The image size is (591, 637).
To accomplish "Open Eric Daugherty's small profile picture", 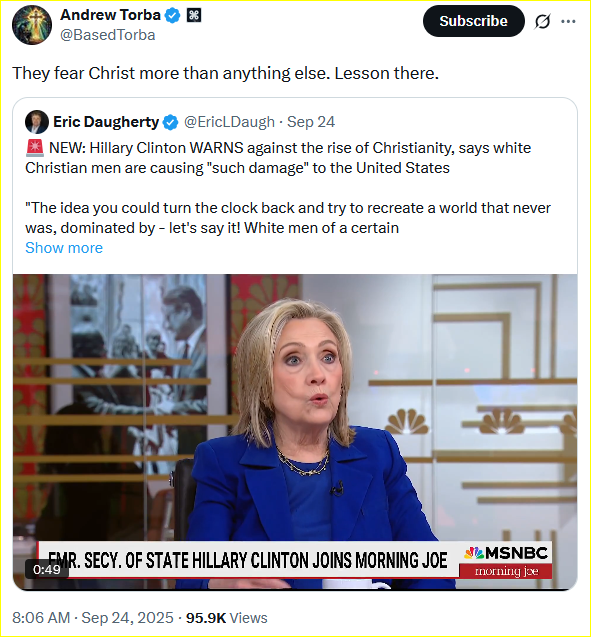I will click(37, 122).
